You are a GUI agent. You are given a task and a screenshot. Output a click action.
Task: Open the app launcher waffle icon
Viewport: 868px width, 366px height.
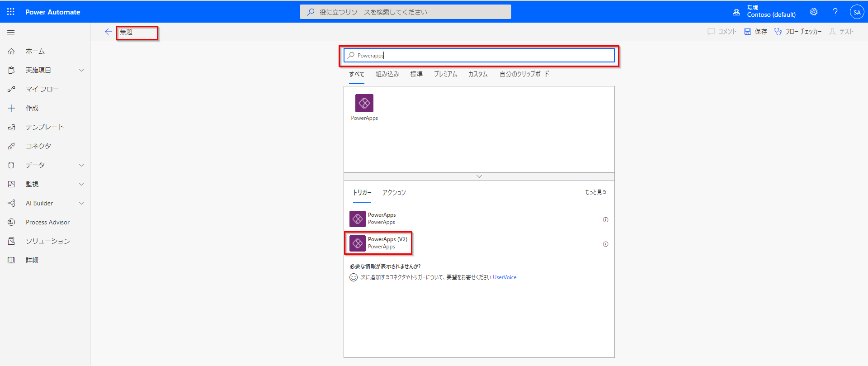pyautogui.click(x=11, y=12)
